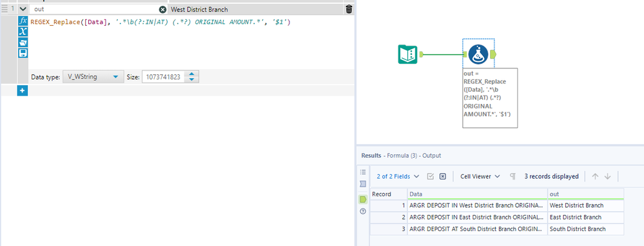
Task: Click the 'Record' column header
Action: tap(389, 194)
